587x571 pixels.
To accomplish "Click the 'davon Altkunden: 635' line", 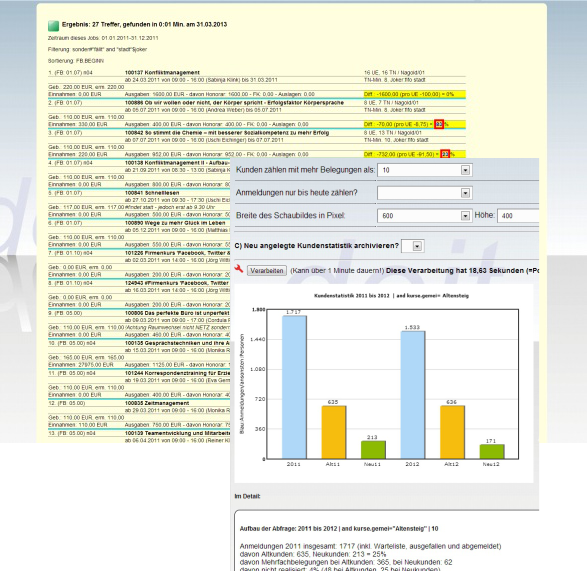I will click(x=313, y=554).
